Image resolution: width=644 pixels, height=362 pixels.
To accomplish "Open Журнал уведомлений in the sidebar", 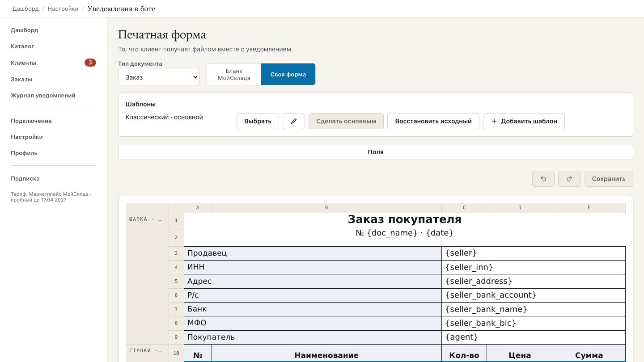I will point(43,96).
